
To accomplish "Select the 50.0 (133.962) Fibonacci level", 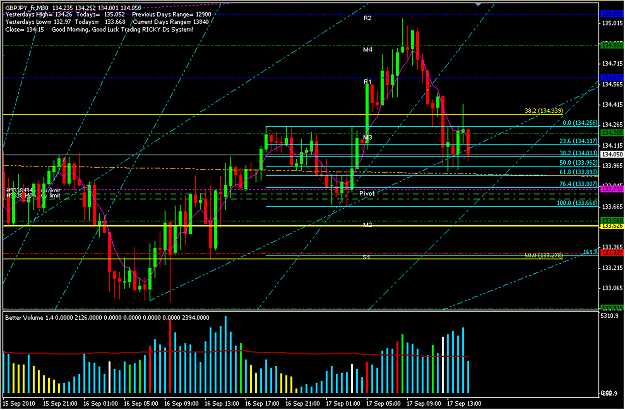I will pyautogui.click(x=578, y=163).
